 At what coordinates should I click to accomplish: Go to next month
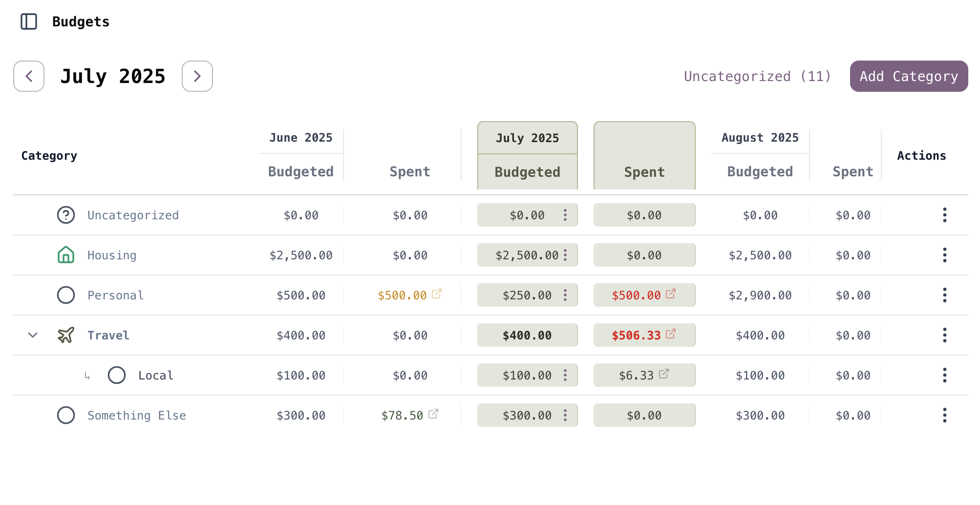[x=197, y=76]
